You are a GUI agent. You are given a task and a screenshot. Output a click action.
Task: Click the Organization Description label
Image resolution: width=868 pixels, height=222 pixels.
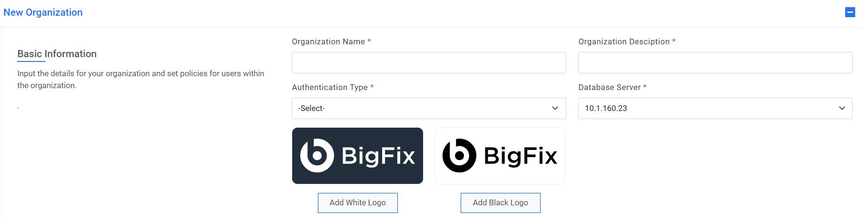click(x=623, y=41)
